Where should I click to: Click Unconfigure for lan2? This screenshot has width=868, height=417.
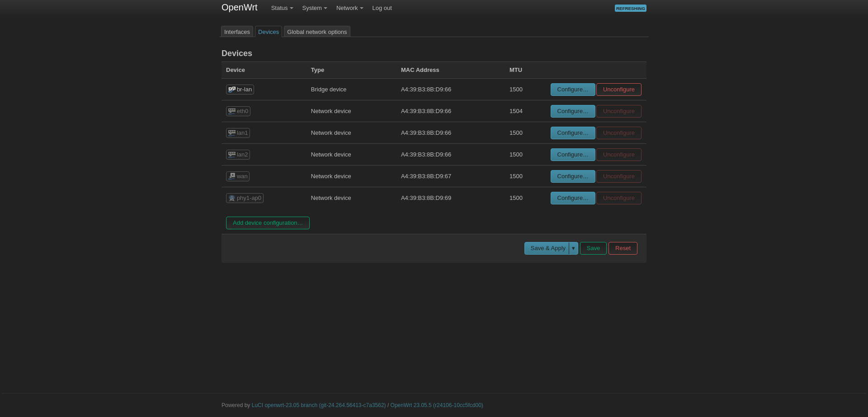point(619,155)
